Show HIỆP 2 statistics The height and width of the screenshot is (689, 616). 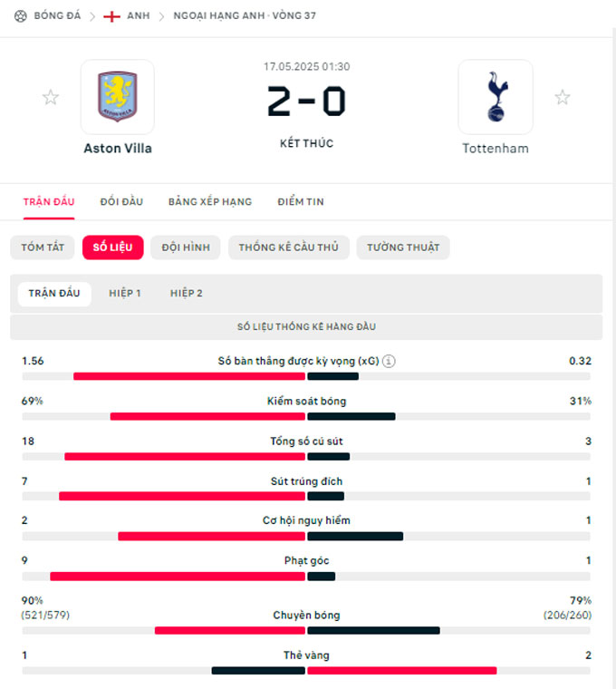[187, 294]
